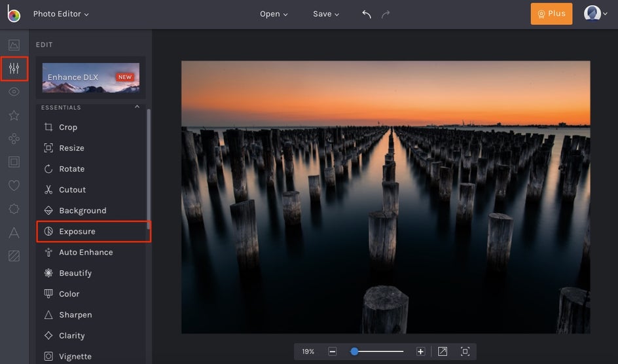Click the zoom slider handle
618x364 pixels.
(x=354, y=352)
